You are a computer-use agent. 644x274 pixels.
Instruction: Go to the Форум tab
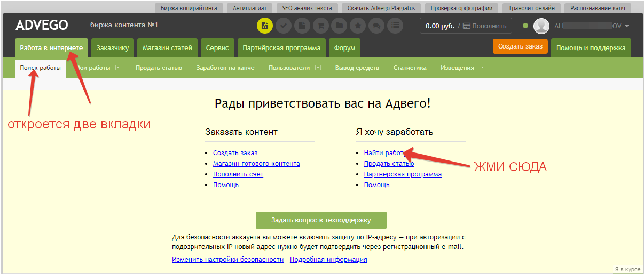coord(344,48)
